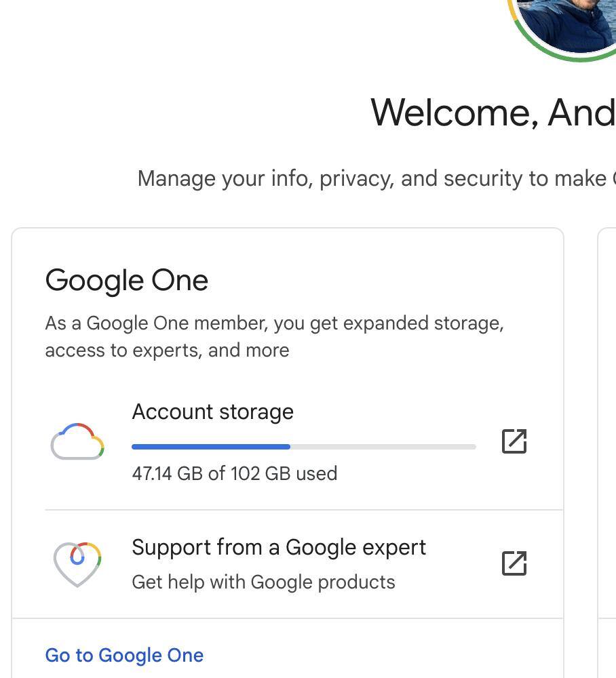Click the blue filled part of storage bar
Screen dimensions: 616x678
coord(210,447)
